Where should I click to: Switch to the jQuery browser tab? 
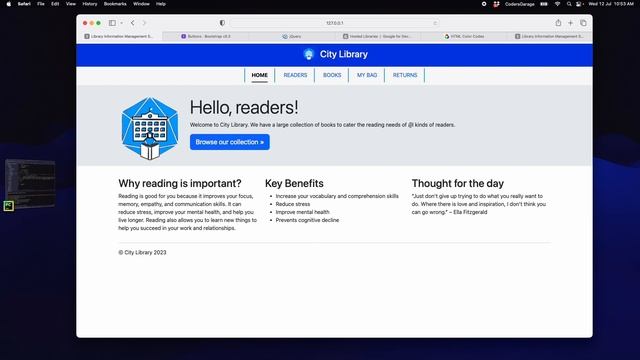coord(291,36)
